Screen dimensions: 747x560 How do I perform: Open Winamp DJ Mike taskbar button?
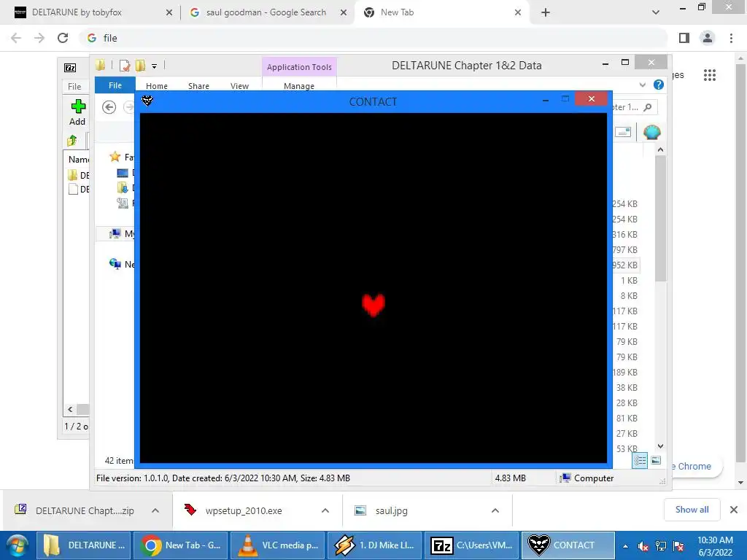(x=375, y=545)
